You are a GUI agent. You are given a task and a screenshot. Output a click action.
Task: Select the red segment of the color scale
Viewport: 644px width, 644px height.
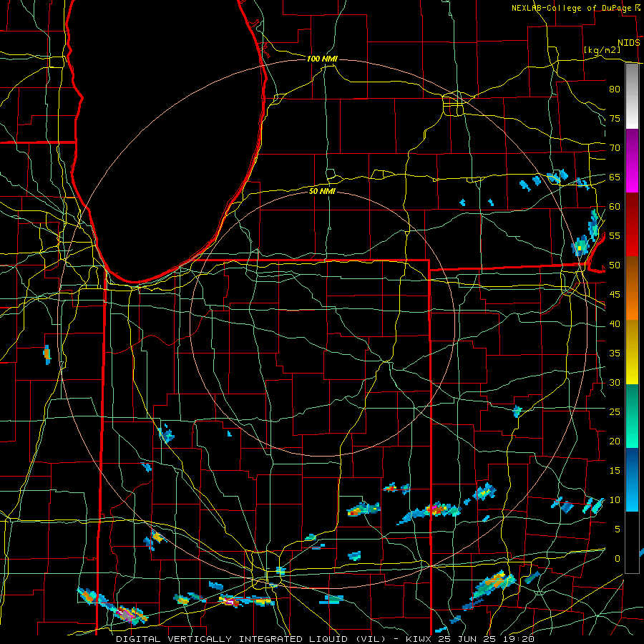tap(632, 225)
